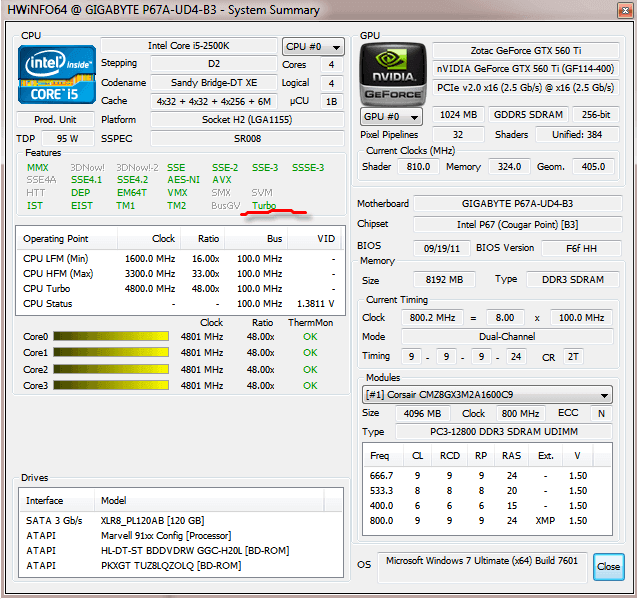The width and height of the screenshot is (637, 599).
Task: Select the Marvell 91xx Config drive row
Action: click(x=181, y=536)
